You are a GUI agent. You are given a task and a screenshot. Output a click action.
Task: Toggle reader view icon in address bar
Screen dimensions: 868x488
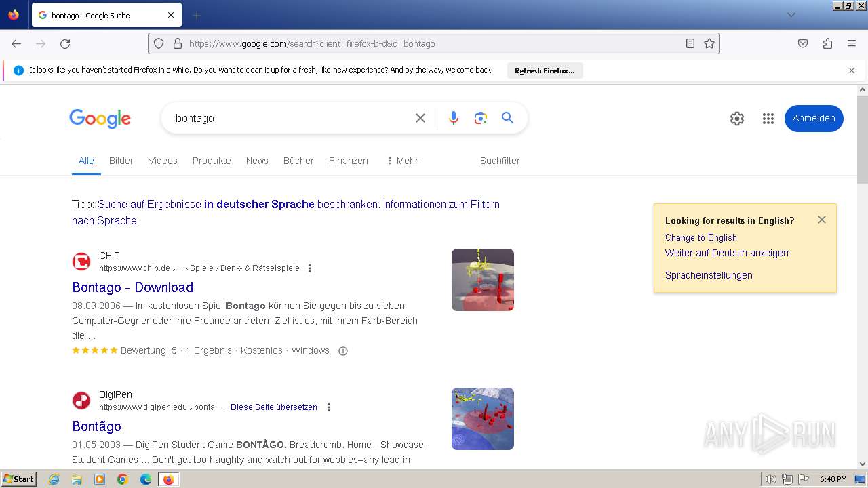(x=690, y=43)
